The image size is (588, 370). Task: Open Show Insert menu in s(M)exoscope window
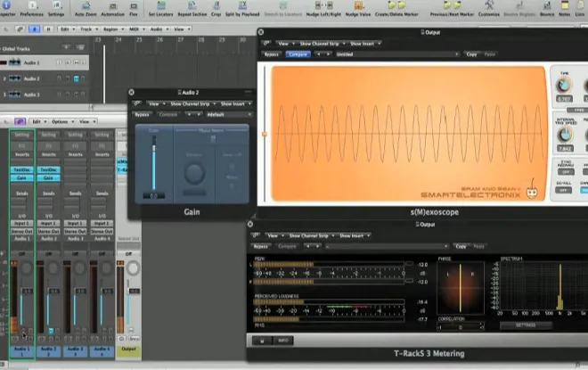pos(365,44)
